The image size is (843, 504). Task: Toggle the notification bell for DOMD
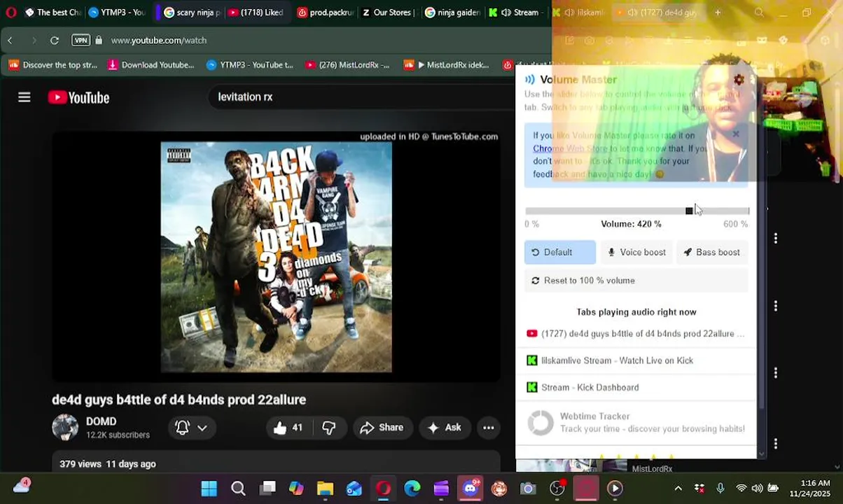(x=182, y=428)
